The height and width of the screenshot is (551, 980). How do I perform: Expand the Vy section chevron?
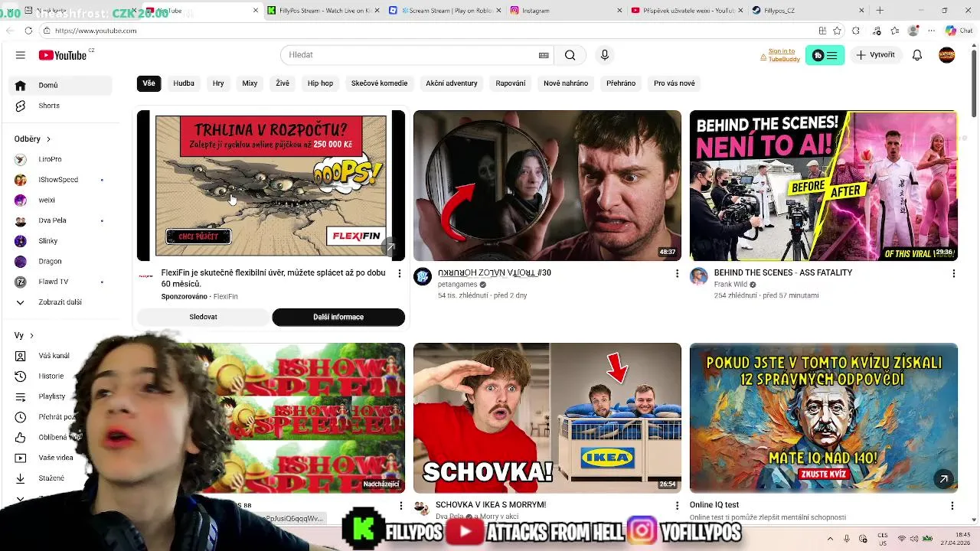pyautogui.click(x=31, y=335)
